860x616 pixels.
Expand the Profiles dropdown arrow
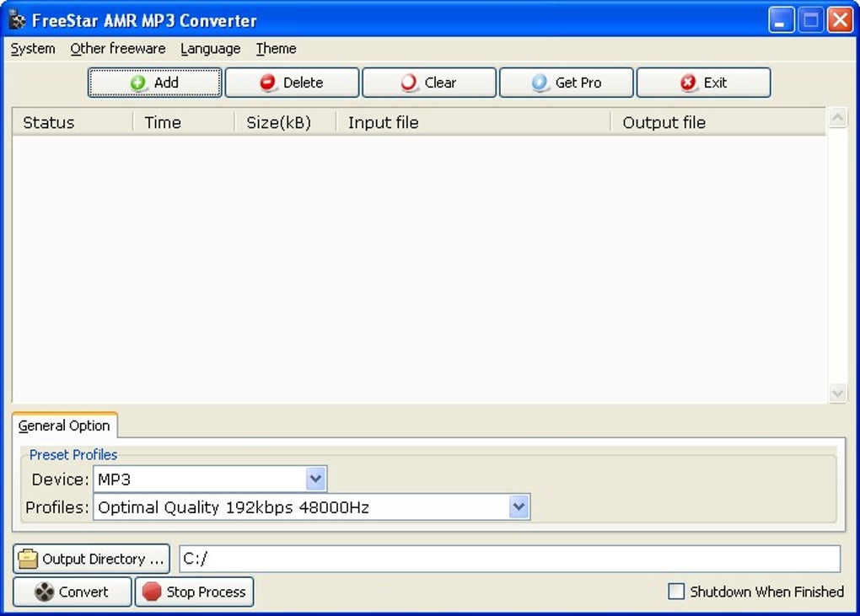tap(519, 507)
